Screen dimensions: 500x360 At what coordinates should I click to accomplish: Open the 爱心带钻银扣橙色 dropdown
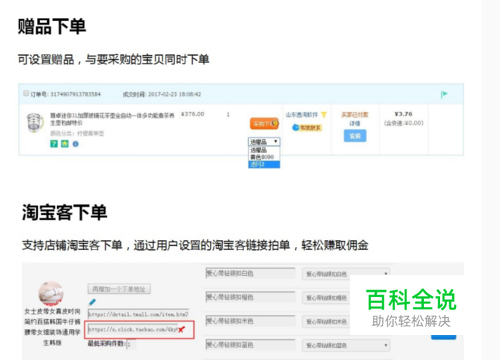326,298
